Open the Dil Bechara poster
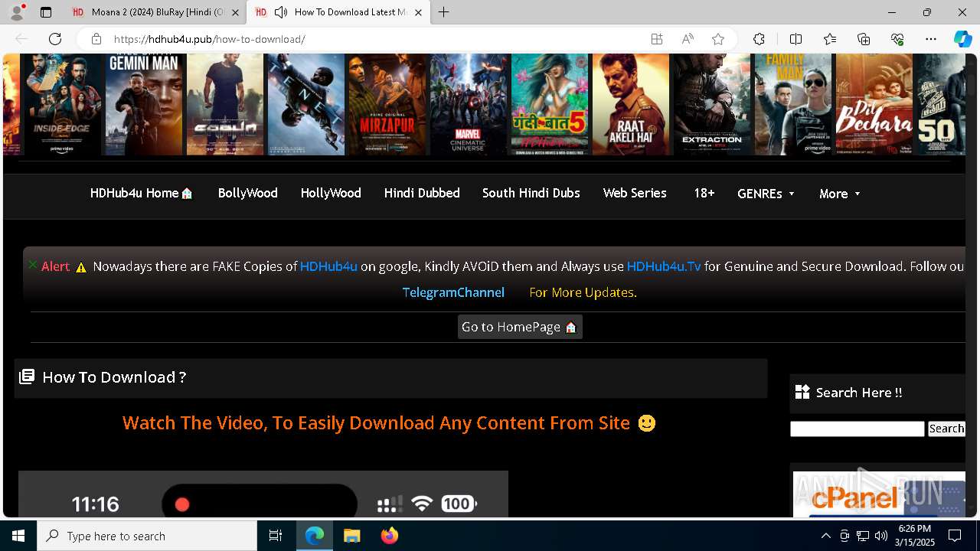This screenshot has height=551, width=980. [874, 104]
